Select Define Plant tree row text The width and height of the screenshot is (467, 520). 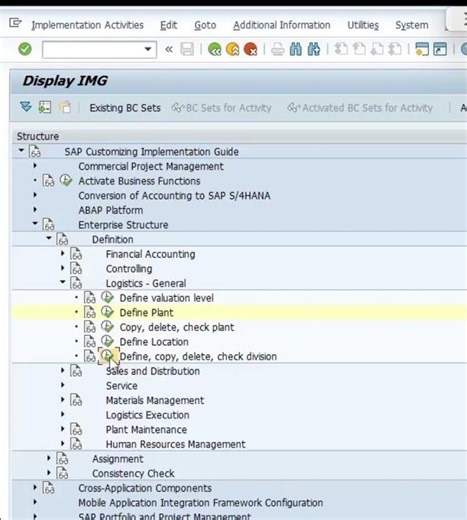pyautogui.click(x=146, y=313)
